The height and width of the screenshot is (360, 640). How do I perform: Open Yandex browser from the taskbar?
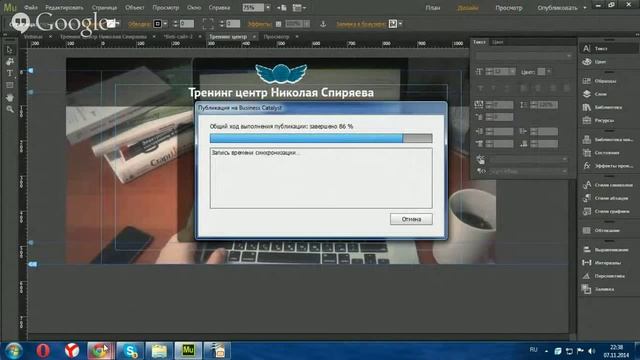[x=72, y=351]
